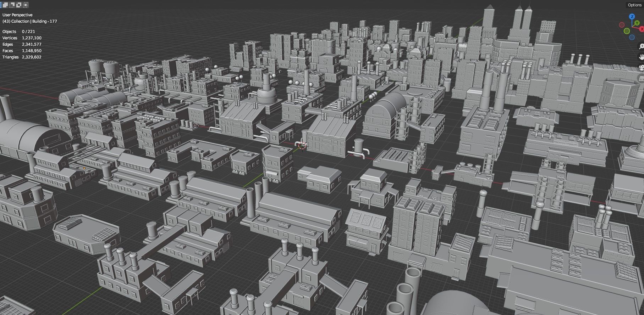Screen dimensions: 644x315
Task: Choose the Intersect selection mode icon
Action: (26, 5)
